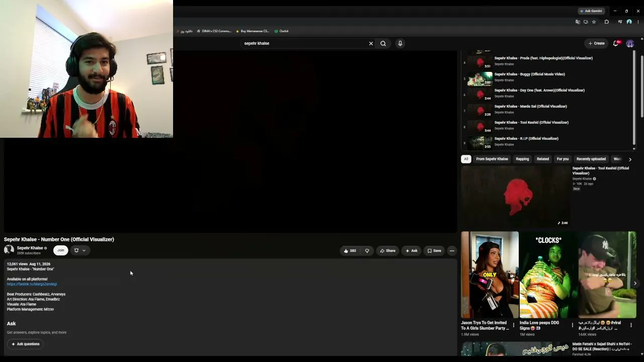Select From Sepehr Khalse chip
This screenshot has width=644, height=362.
pos(492,159)
